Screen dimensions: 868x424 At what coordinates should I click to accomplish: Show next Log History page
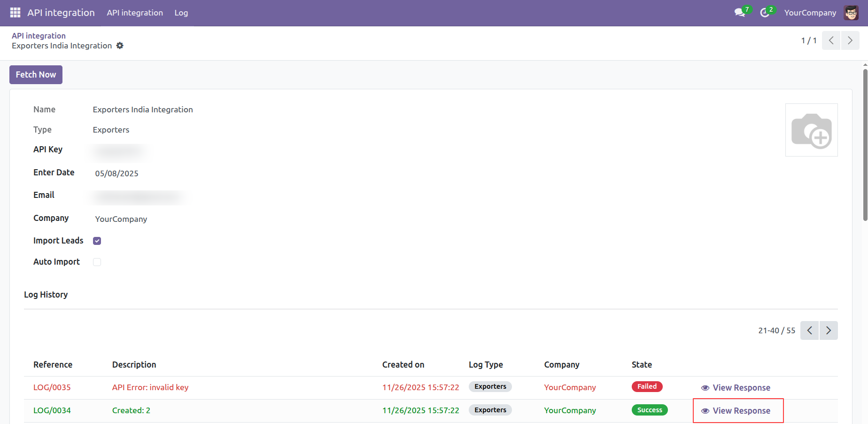coord(829,330)
